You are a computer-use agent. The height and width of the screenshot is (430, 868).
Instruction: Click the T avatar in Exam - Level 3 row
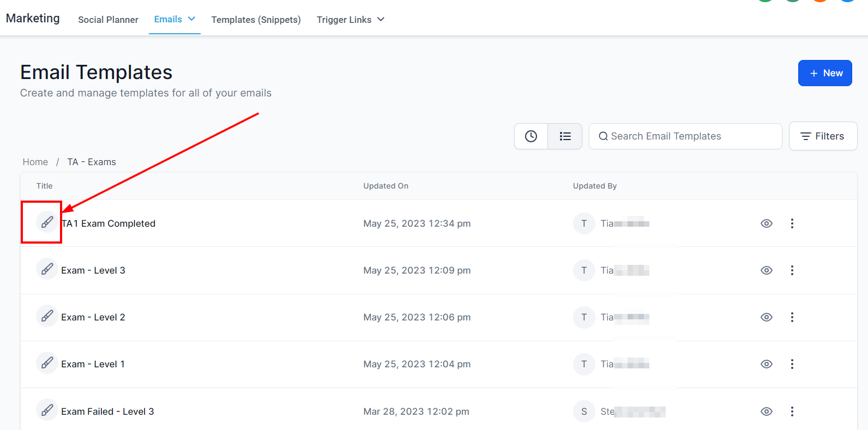[584, 270]
